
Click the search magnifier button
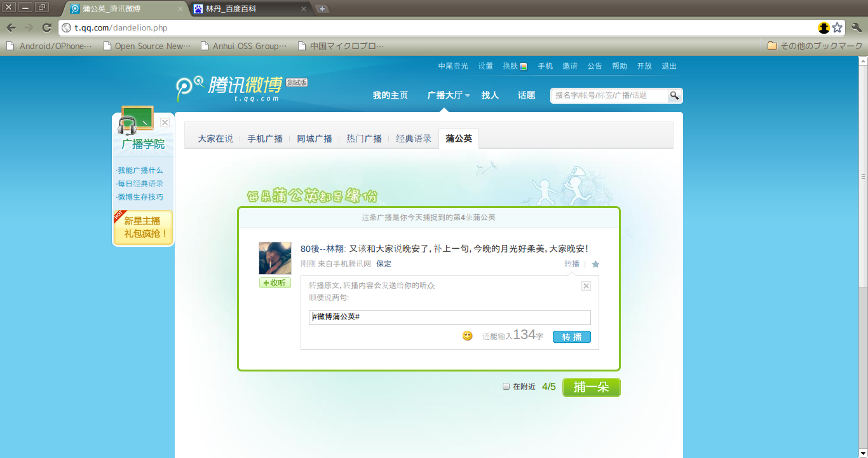tap(674, 95)
